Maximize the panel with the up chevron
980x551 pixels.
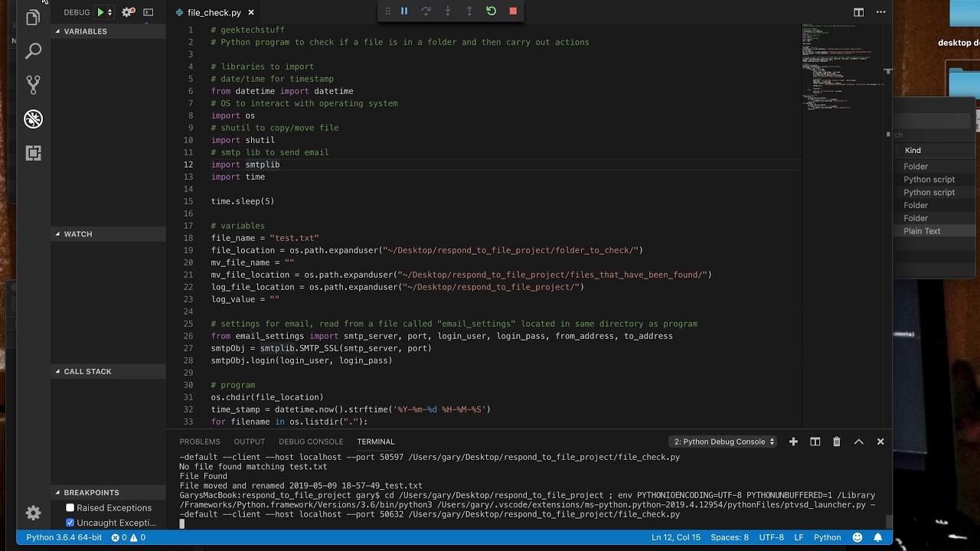coord(859,442)
